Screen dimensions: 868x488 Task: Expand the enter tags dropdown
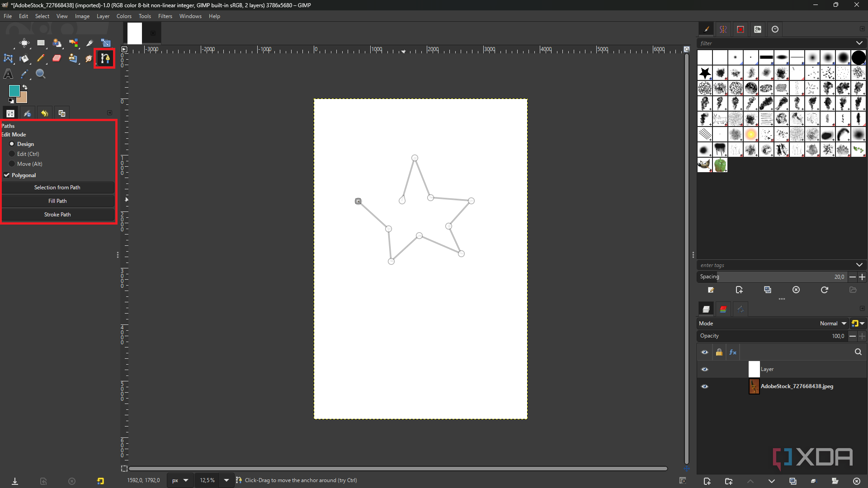pos(859,265)
